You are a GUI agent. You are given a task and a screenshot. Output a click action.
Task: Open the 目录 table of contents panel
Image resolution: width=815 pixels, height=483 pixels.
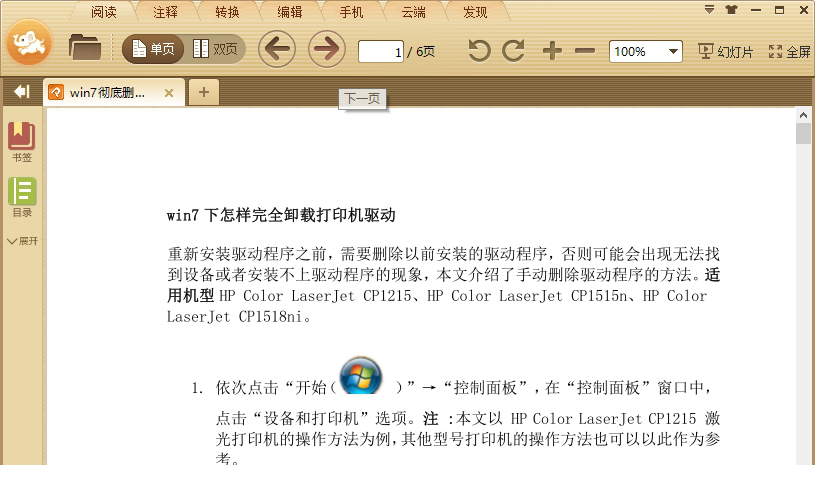[21, 197]
